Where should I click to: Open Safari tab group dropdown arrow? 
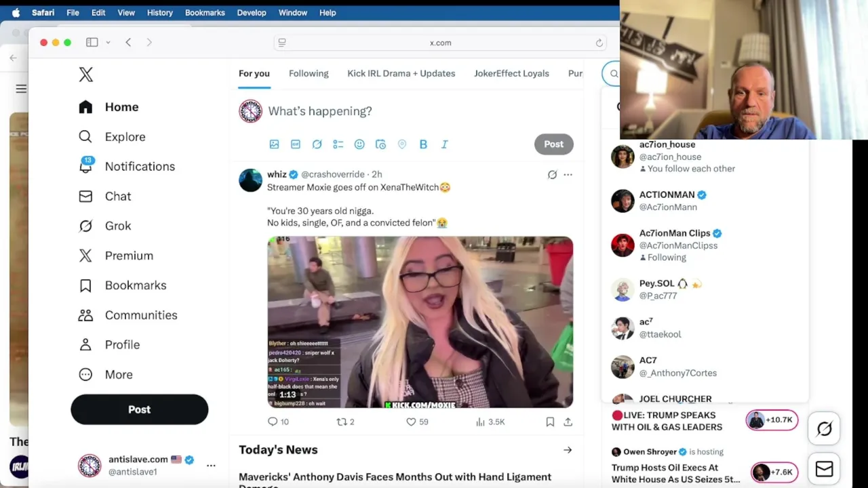(x=108, y=43)
